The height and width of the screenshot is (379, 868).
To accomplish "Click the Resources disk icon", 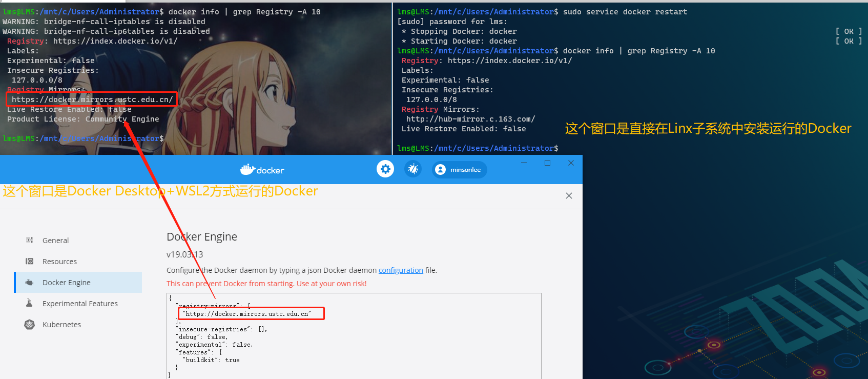I will [x=30, y=261].
